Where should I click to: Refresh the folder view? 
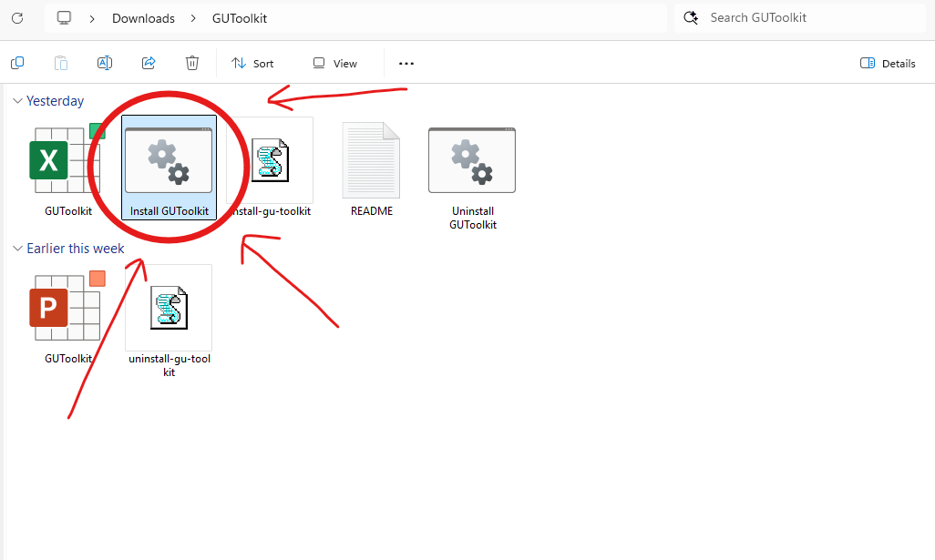[x=17, y=18]
